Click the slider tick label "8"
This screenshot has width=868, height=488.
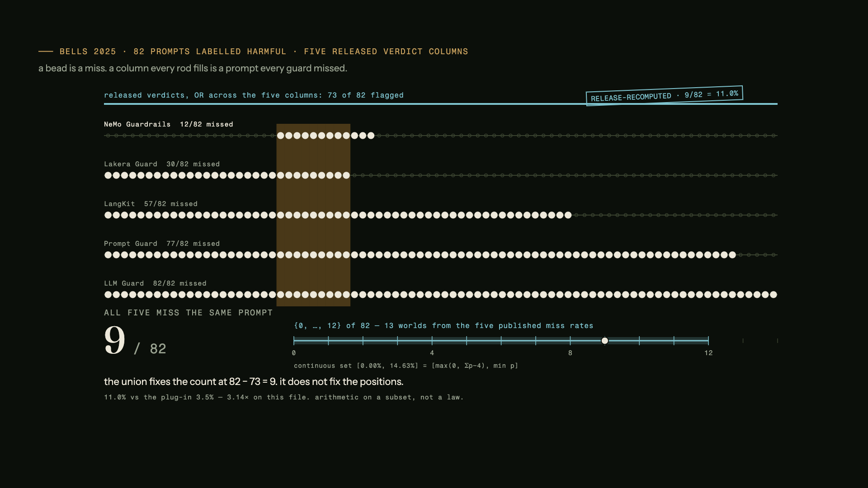point(570,353)
